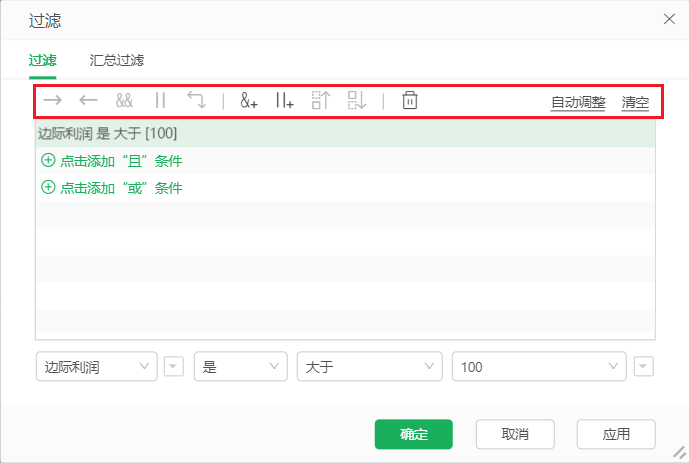Move the condition up with toolbar icon
The image size is (689, 463).
(x=321, y=100)
